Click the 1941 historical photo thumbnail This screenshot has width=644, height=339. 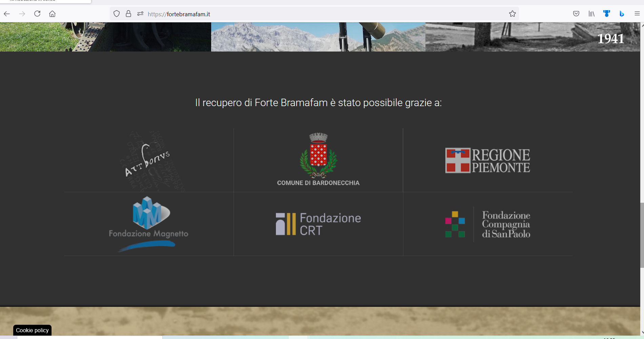[532, 37]
